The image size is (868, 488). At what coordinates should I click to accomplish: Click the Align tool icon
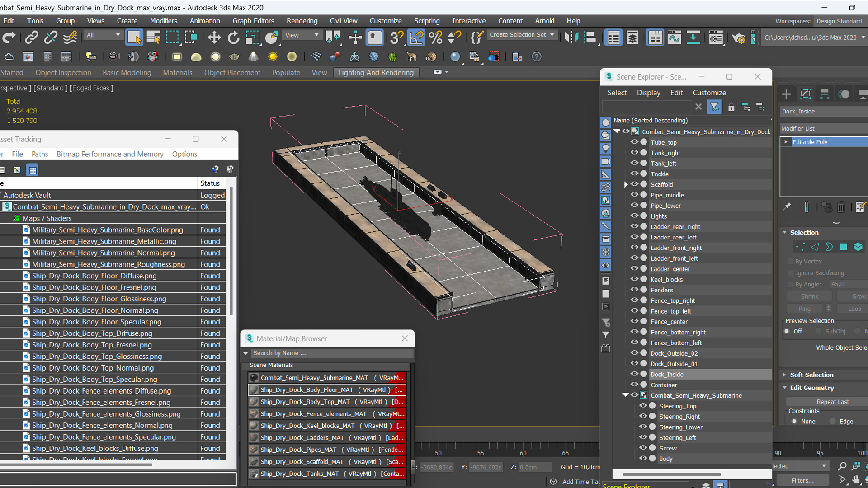[x=590, y=38]
